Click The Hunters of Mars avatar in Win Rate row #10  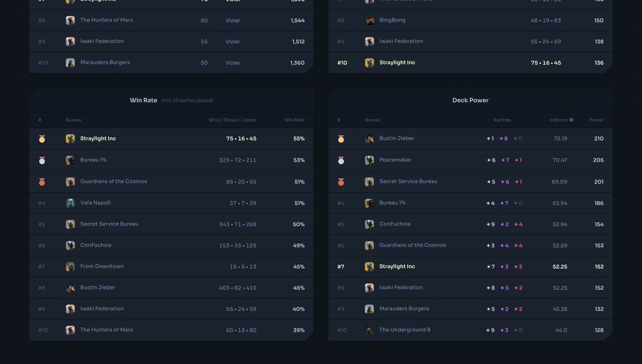tap(70, 330)
